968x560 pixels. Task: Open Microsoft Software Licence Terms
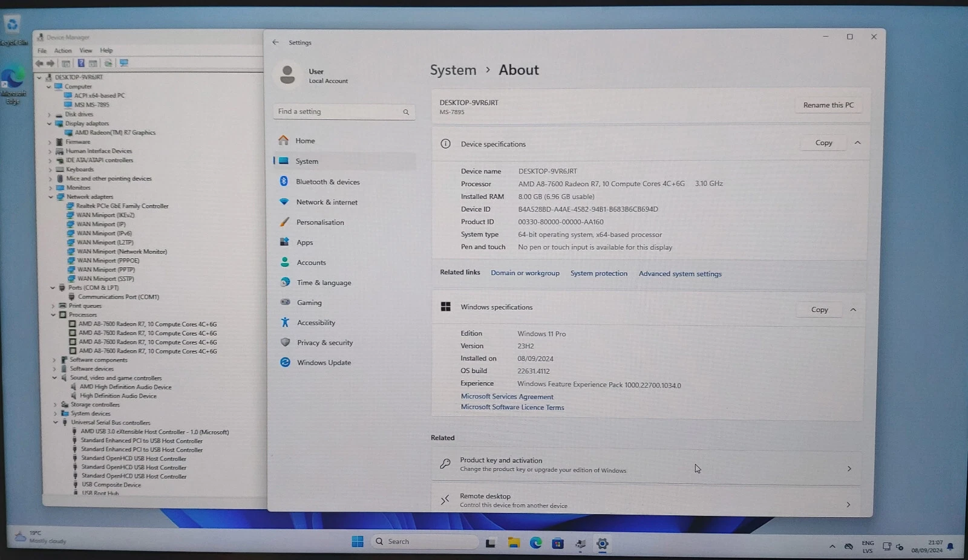click(x=512, y=408)
